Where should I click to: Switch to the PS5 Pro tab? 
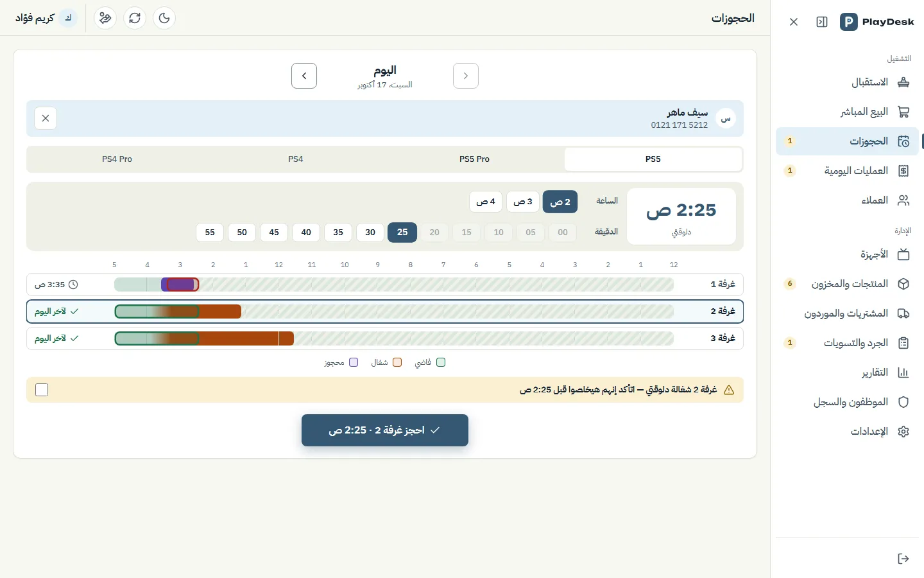pos(474,159)
